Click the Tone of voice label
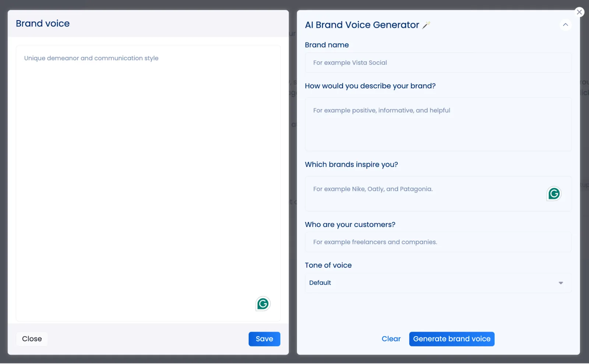Image resolution: width=589 pixels, height=364 pixels. pyautogui.click(x=328, y=265)
